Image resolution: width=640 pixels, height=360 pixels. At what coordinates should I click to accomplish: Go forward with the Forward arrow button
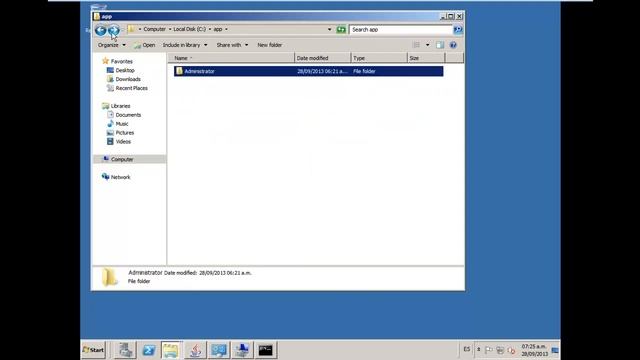[x=114, y=30]
